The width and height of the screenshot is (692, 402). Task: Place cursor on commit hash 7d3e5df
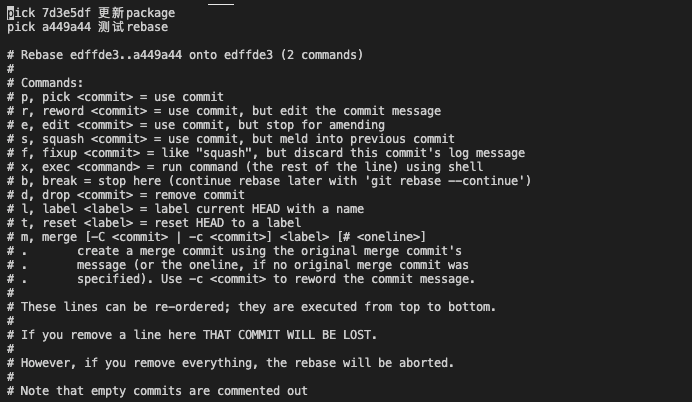pyautogui.click(x=67, y=13)
